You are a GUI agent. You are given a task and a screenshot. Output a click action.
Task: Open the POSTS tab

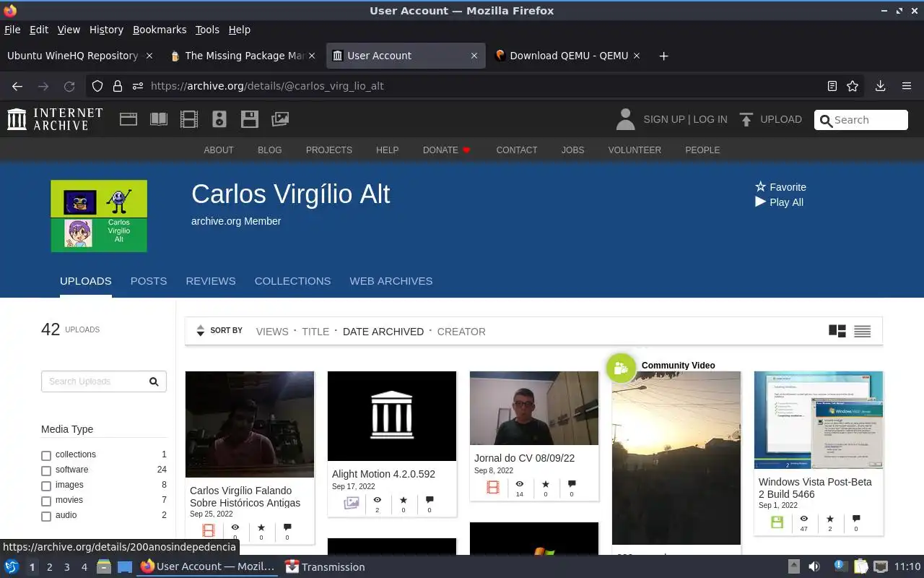coord(149,281)
